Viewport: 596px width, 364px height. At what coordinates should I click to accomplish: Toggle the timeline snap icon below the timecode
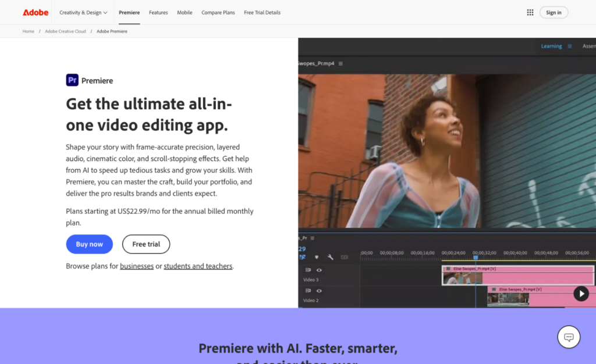coord(303,257)
